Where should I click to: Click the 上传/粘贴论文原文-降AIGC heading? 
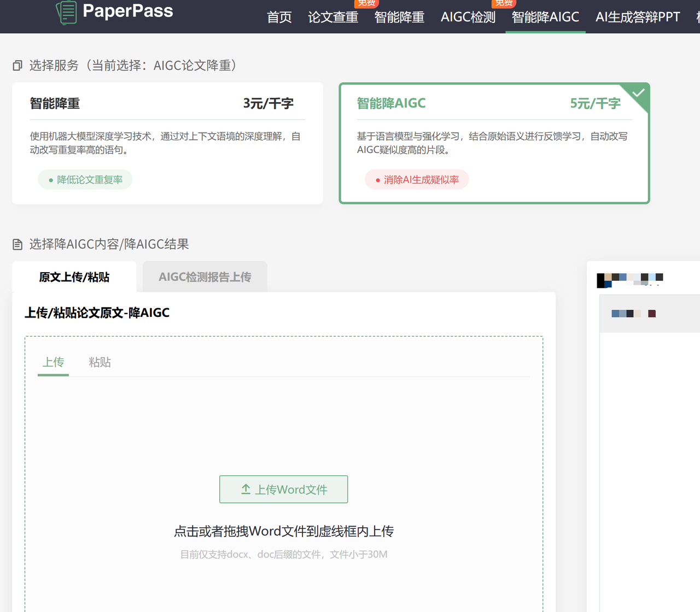[x=97, y=313]
